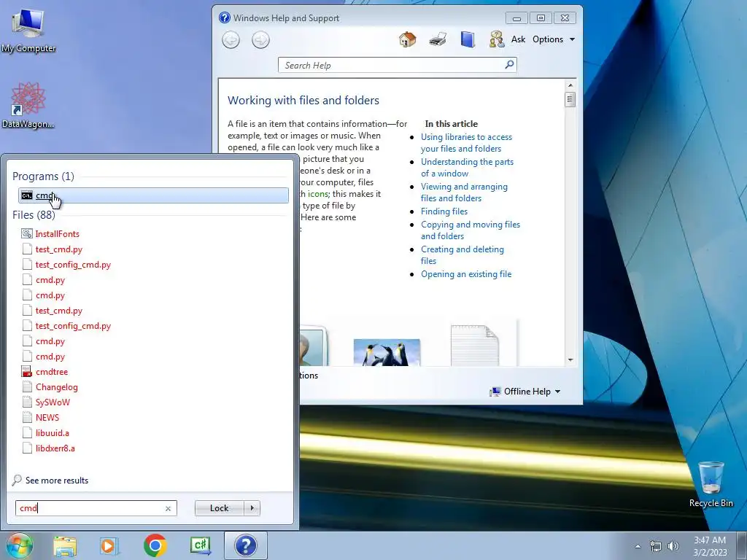Open the 'Finding files' link
The height and width of the screenshot is (560, 747).
click(x=444, y=211)
